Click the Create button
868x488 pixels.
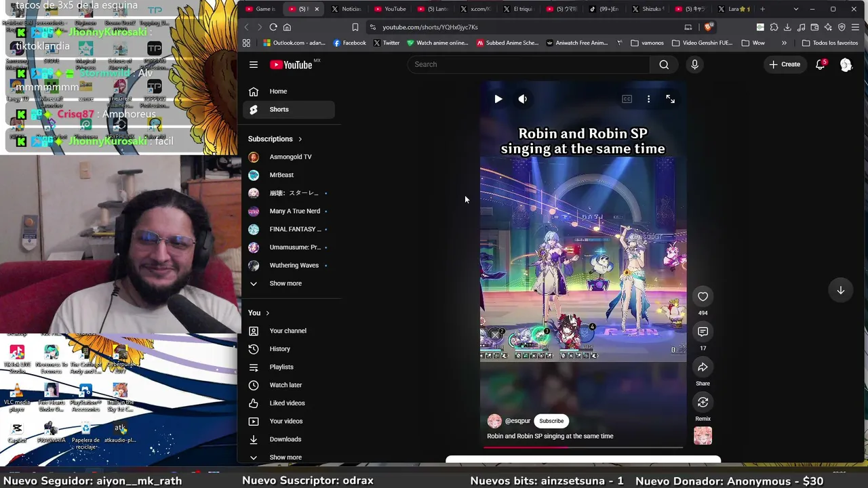pyautogui.click(x=785, y=64)
